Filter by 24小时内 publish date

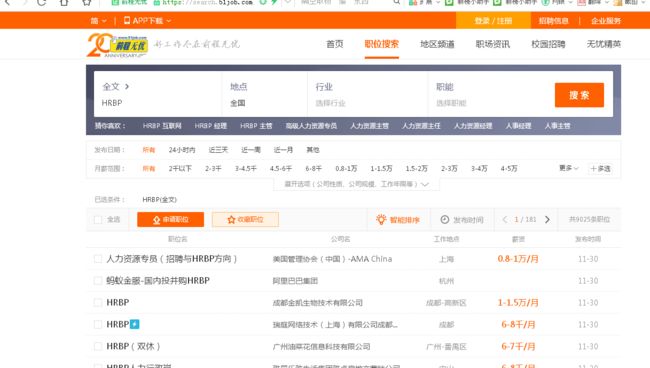coord(182,150)
